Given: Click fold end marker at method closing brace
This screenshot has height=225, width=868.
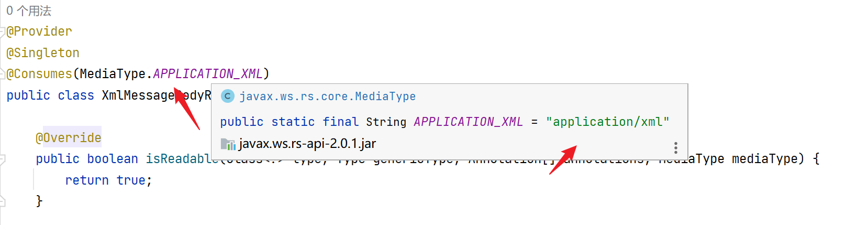Looking at the screenshot, I should [x=3, y=201].
